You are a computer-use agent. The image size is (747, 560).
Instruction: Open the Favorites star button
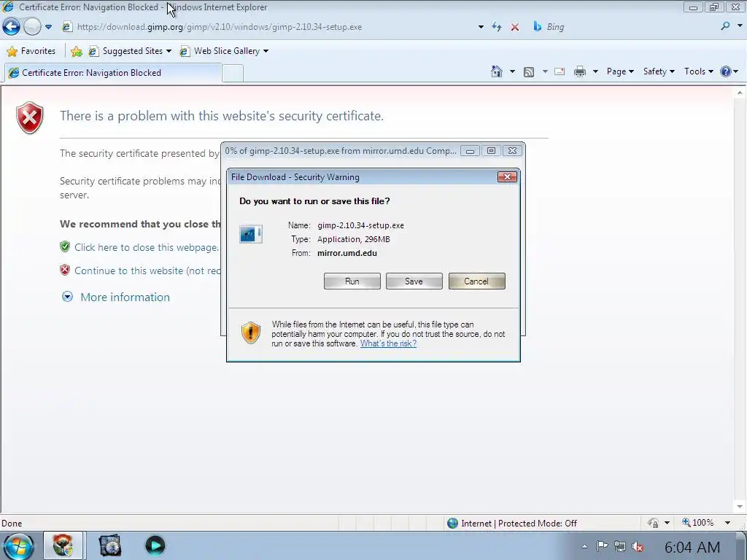[31, 51]
